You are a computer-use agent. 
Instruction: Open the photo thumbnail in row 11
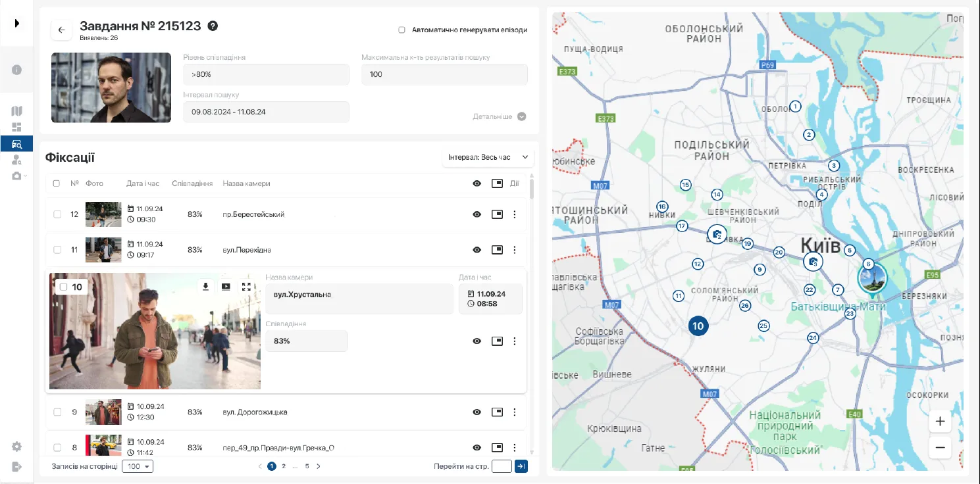103,250
